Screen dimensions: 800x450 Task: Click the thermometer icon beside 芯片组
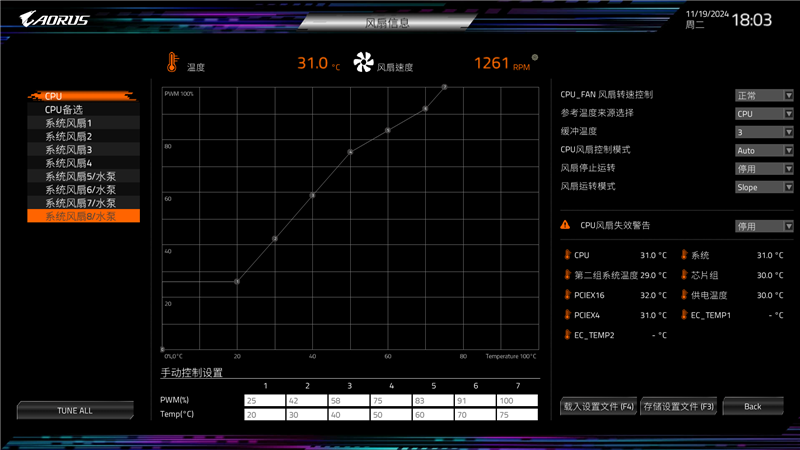coord(684,274)
